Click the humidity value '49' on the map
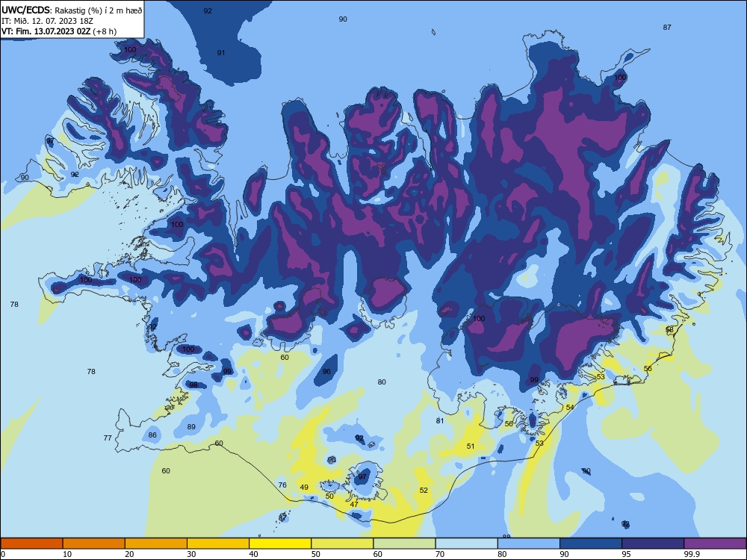 pyautogui.click(x=304, y=487)
